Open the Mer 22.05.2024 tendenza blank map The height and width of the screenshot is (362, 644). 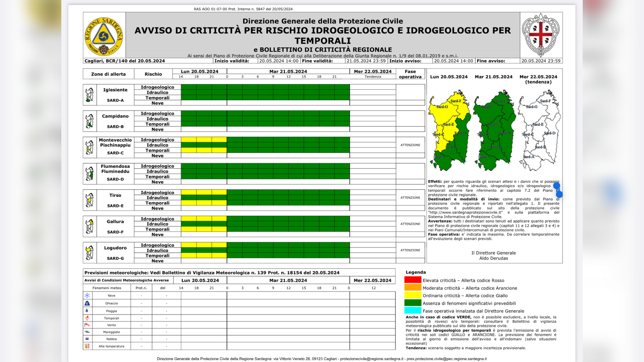[x=539, y=130]
